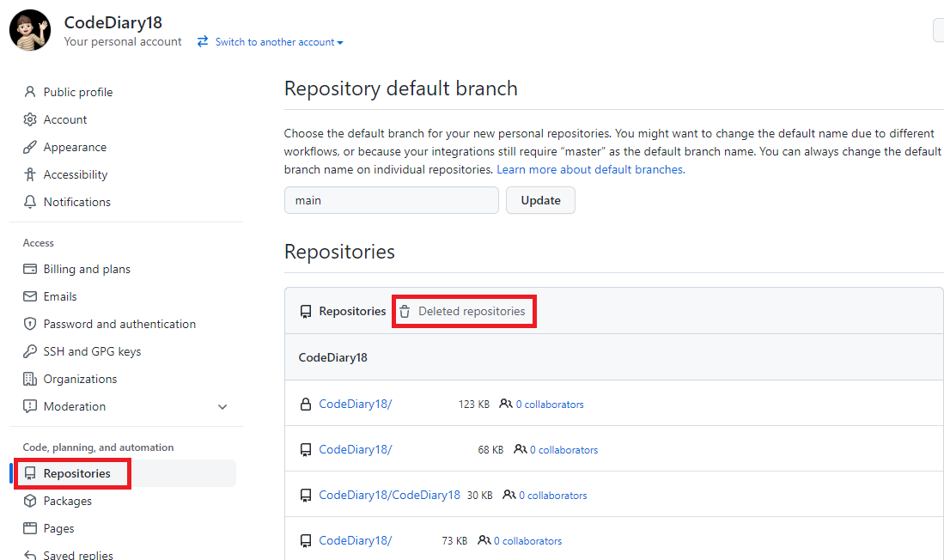Click the 123 KB size text

coord(474,405)
